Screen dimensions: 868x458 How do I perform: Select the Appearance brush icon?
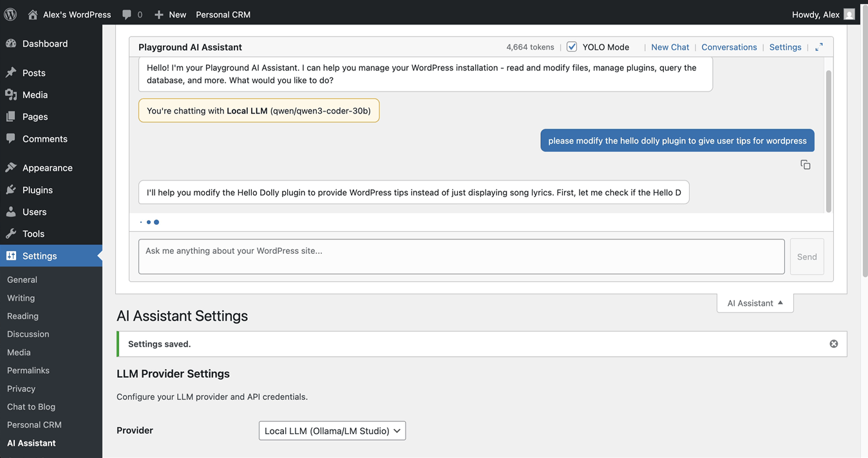(x=13, y=167)
